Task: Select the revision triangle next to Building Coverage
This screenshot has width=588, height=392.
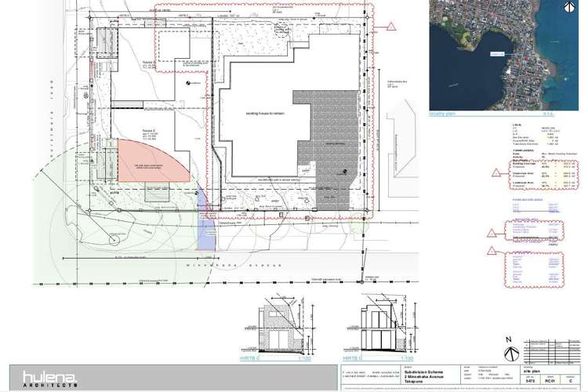Action: (x=496, y=172)
